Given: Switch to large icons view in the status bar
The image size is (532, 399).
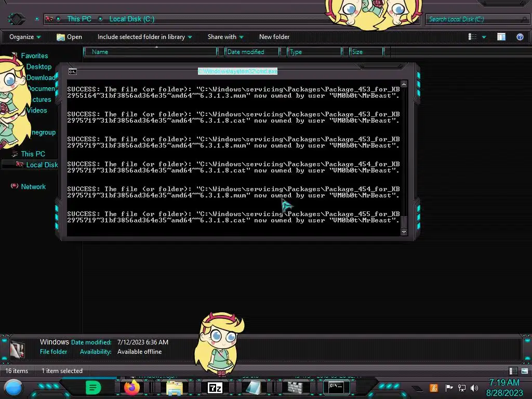Looking at the screenshot, I should (525, 371).
